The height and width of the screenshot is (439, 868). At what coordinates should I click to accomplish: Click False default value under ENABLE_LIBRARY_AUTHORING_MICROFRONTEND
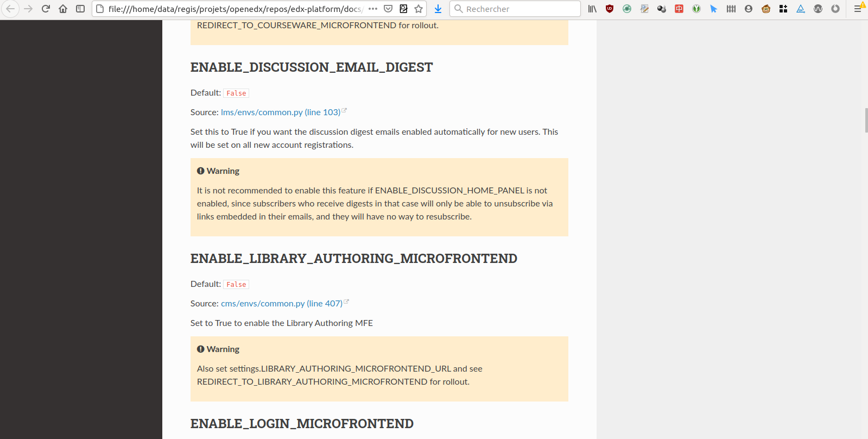click(236, 284)
